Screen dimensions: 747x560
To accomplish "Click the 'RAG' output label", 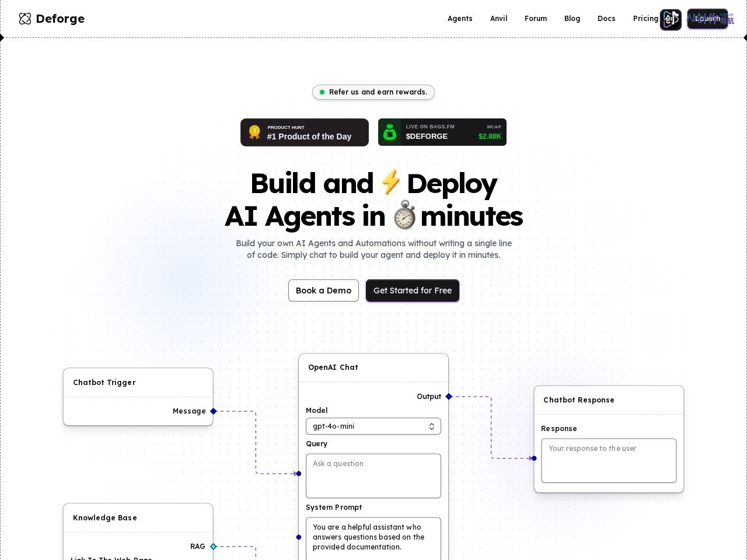I will (198, 547).
